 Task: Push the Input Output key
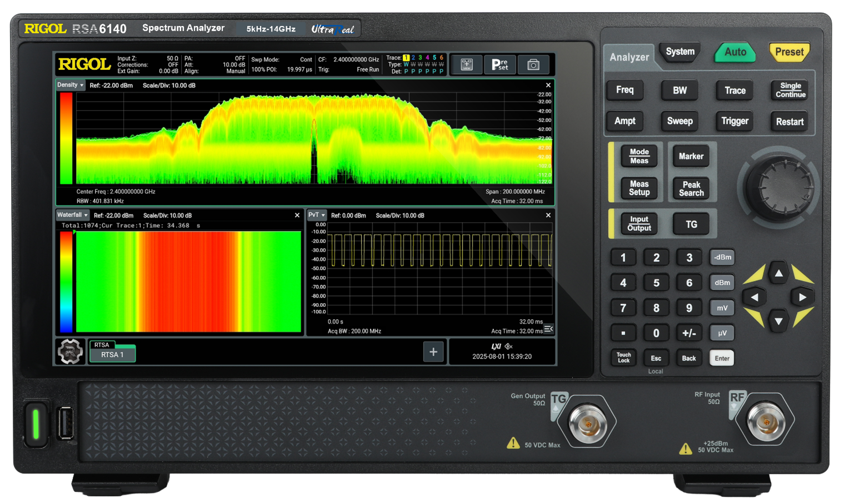pos(639,224)
